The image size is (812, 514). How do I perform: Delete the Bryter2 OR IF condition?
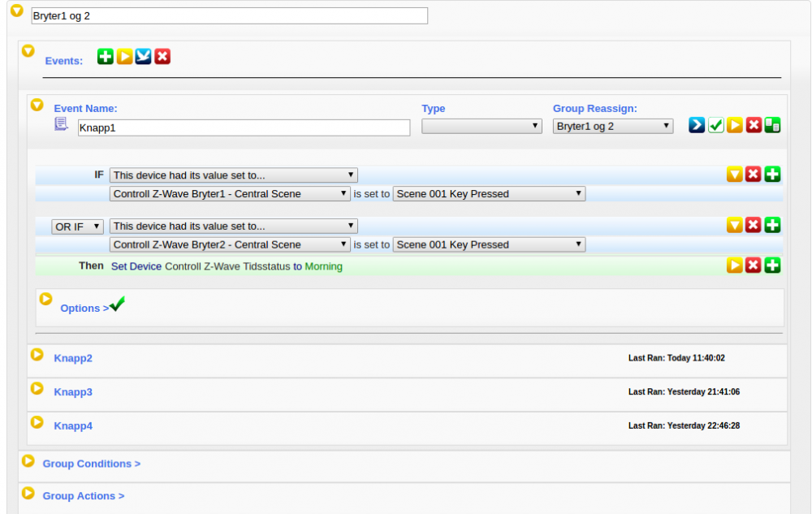tap(753, 225)
